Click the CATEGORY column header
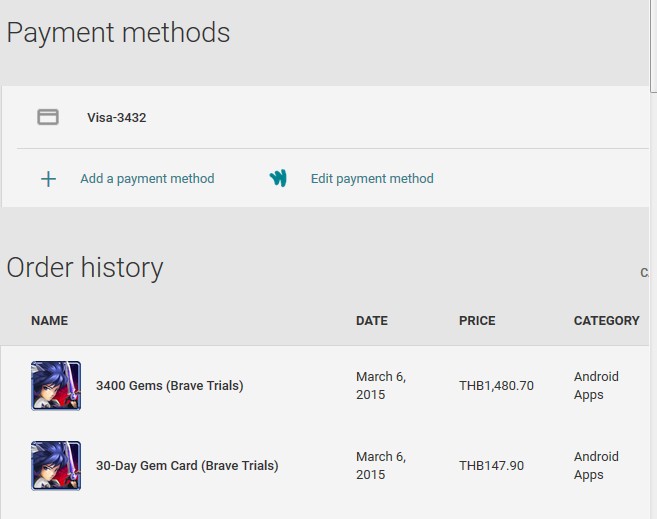Viewport: 657px width, 519px height. pos(606,321)
